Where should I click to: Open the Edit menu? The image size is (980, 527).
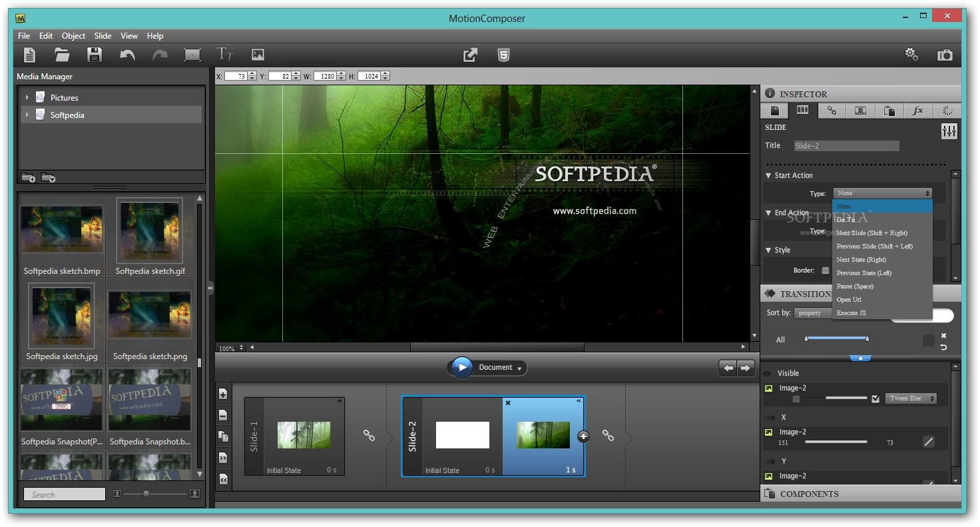pyautogui.click(x=46, y=36)
